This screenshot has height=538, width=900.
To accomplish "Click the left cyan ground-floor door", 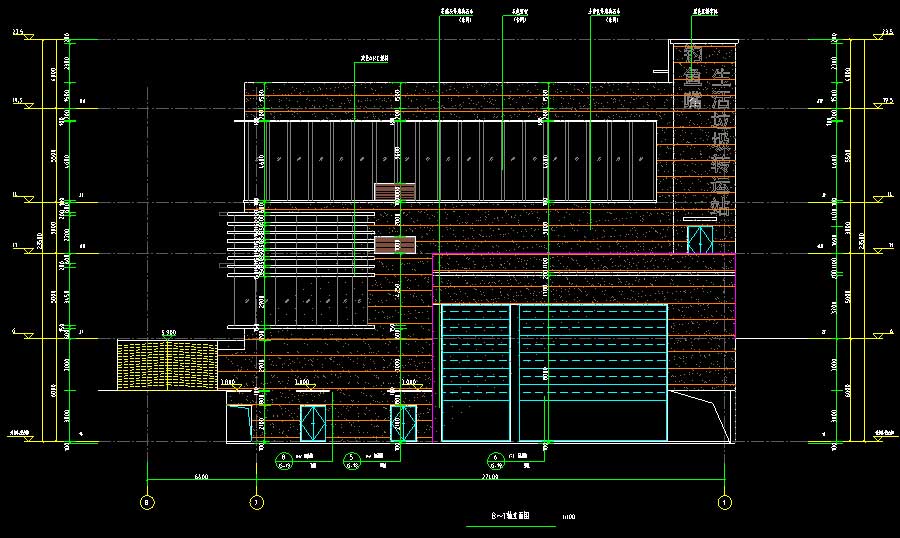I will 314,423.
